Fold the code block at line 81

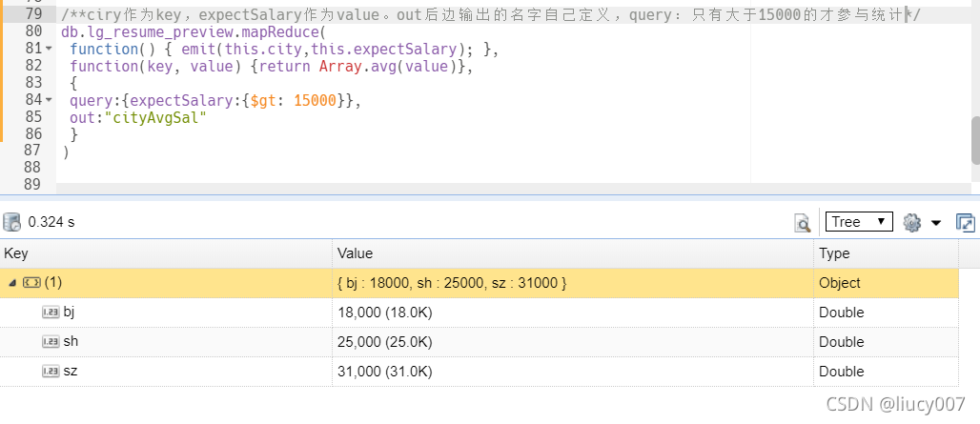coord(49,49)
